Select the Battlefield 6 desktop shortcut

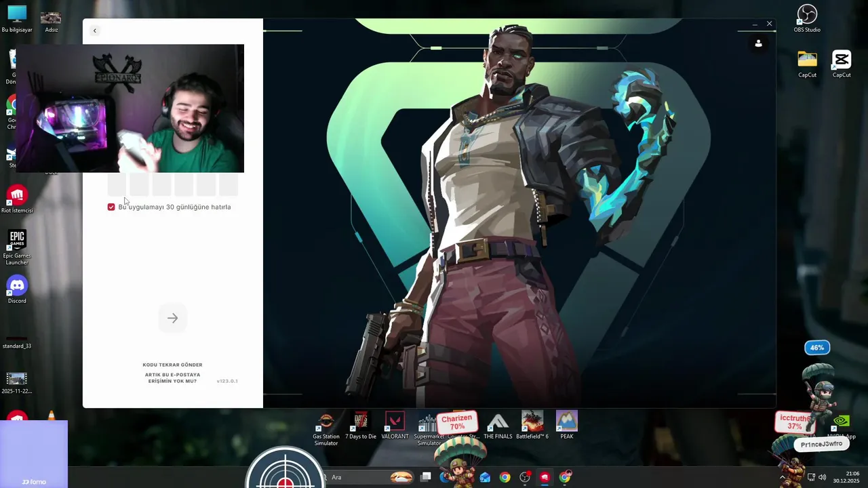[532, 426]
